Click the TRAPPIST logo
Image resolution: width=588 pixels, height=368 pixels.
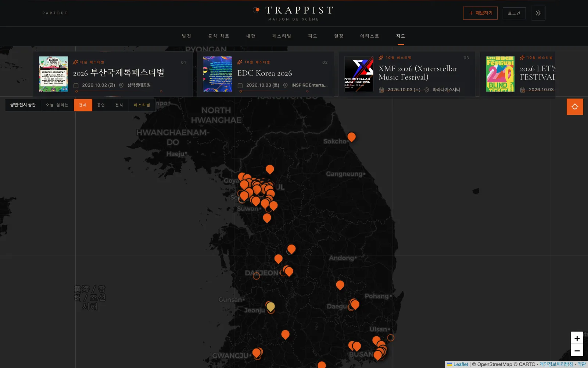[293, 13]
